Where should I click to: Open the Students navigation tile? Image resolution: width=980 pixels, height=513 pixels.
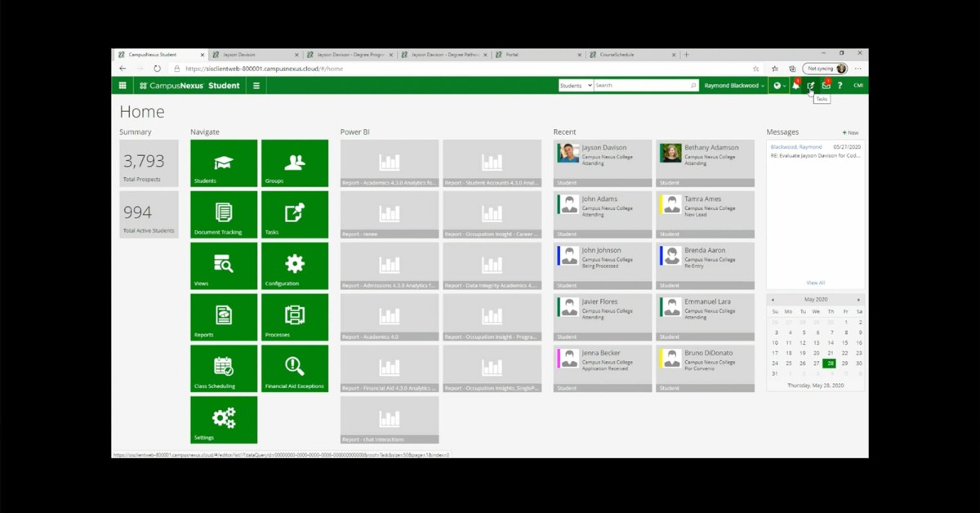(x=223, y=163)
